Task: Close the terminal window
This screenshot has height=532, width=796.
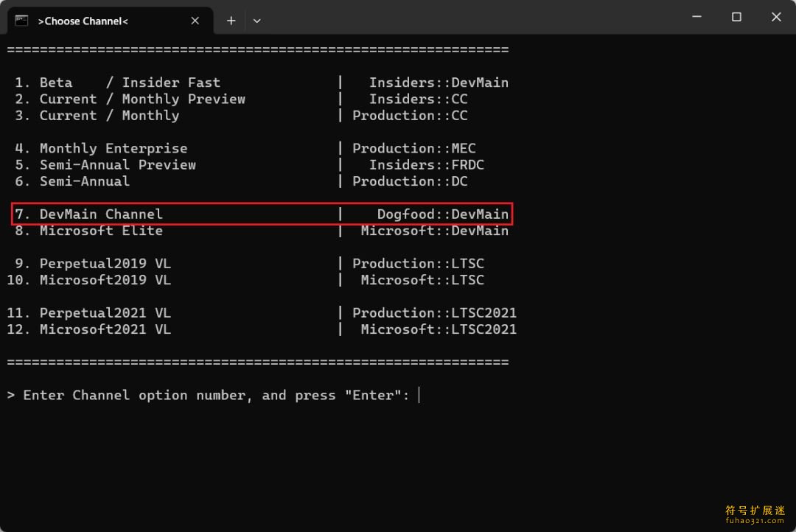Action: click(776, 17)
